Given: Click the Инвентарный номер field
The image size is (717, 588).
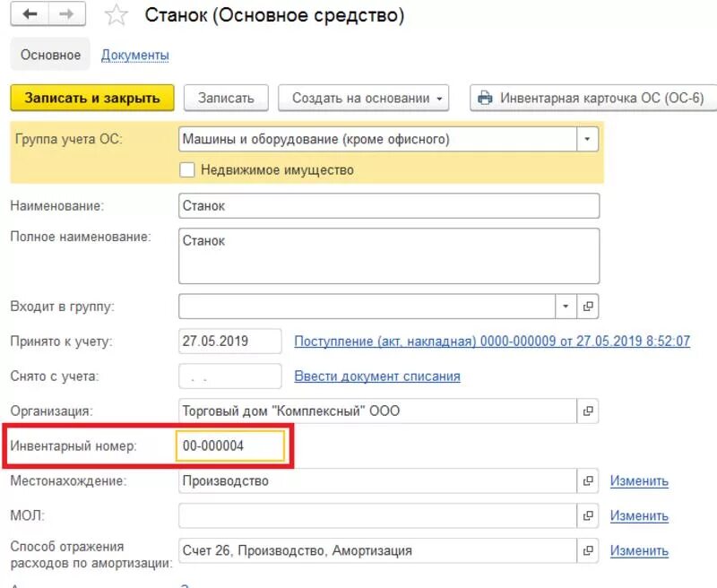Looking at the screenshot, I should coord(230,445).
